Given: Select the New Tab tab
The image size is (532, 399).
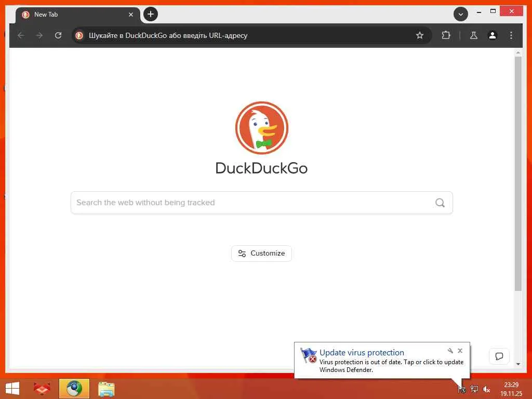Looking at the screenshot, I should click(78, 15).
